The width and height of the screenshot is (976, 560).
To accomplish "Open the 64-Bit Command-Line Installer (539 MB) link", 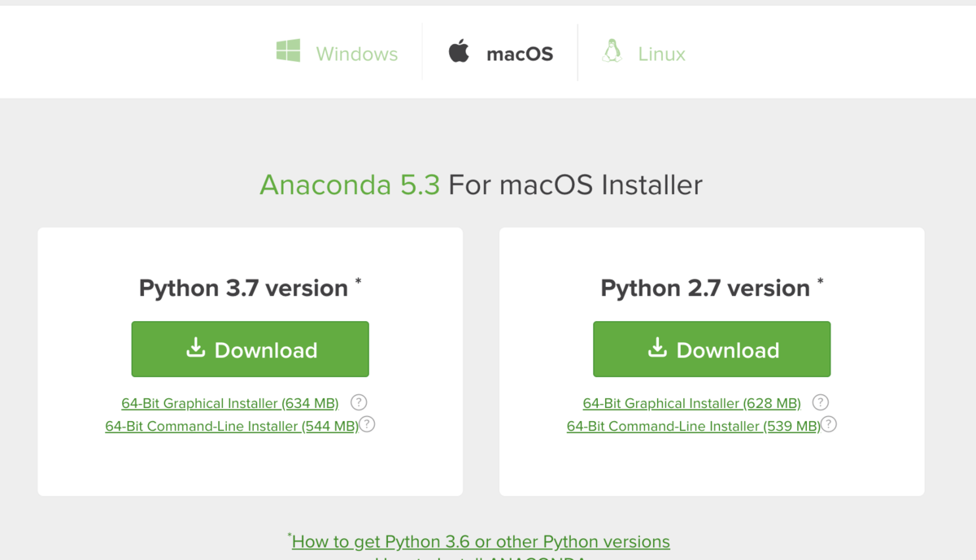I will pos(694,426).
